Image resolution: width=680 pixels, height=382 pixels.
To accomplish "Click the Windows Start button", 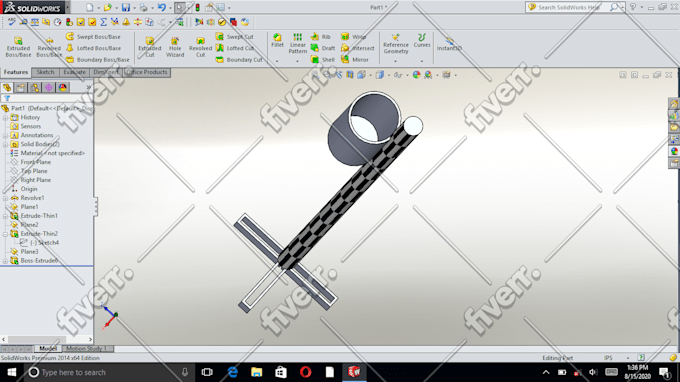I will click(x=12, y=372).
